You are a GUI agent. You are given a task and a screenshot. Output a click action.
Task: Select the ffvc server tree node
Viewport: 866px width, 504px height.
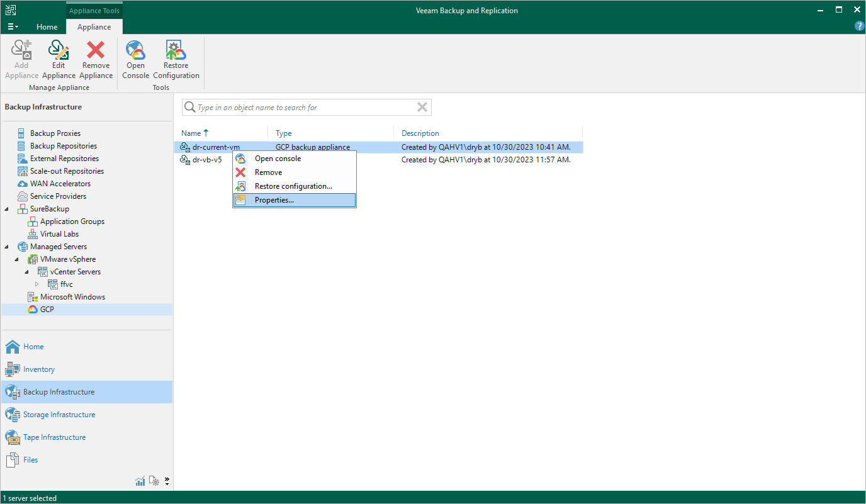point(67,284)
